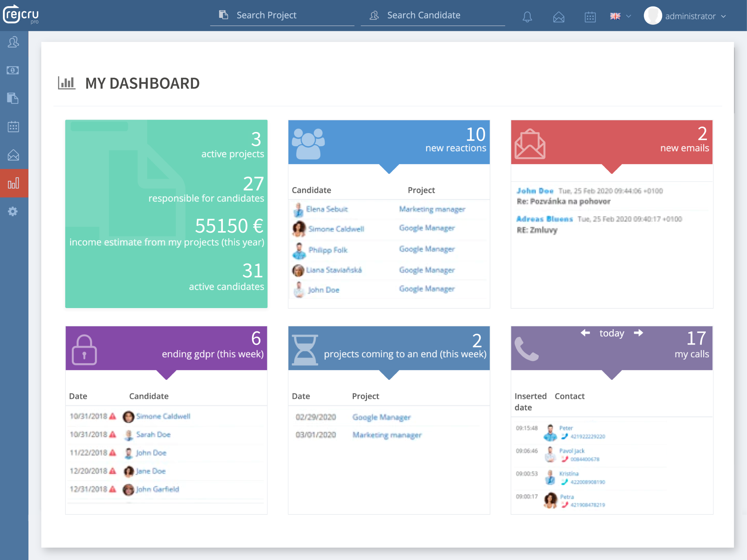Open Simone Caldwell in new reactions
Image resolution: width=747 pixels, height=560 pixels.
tap(336, 229)
